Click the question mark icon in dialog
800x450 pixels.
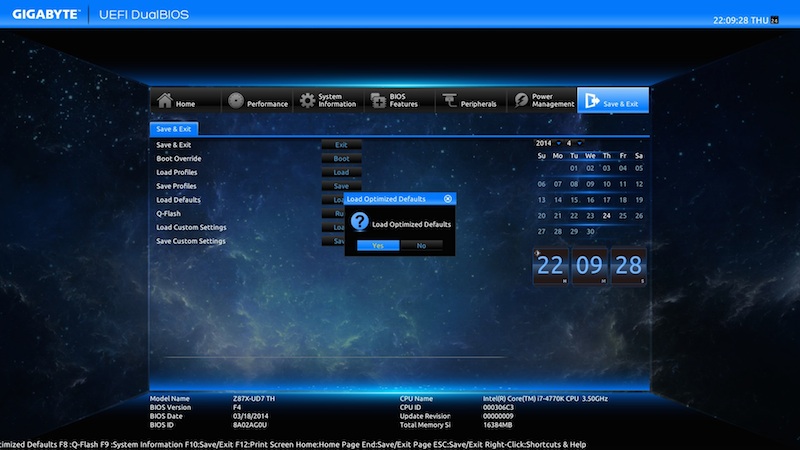click(x=360, y=221)
